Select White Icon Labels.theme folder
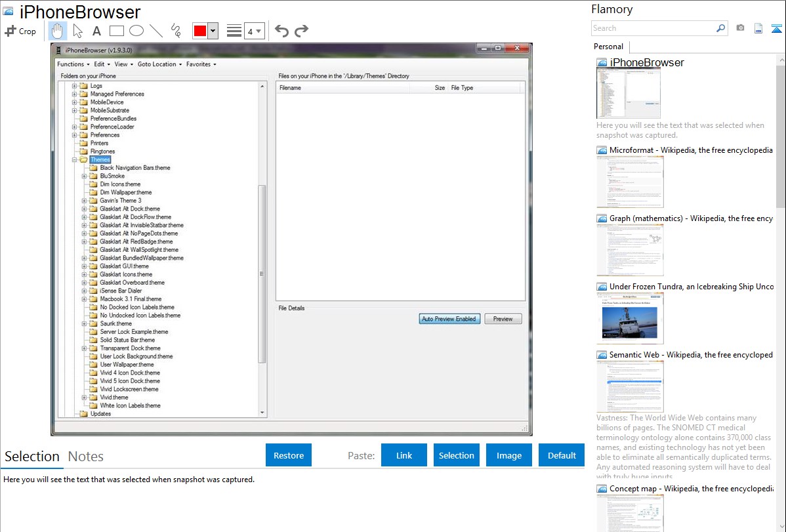The image size is (786, 532). (131, 405)
